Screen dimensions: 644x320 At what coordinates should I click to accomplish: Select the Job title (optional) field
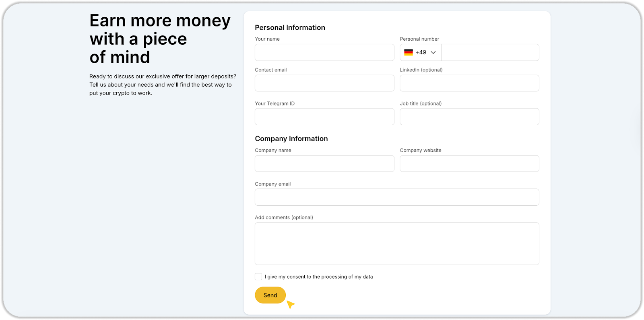[469, 117]
